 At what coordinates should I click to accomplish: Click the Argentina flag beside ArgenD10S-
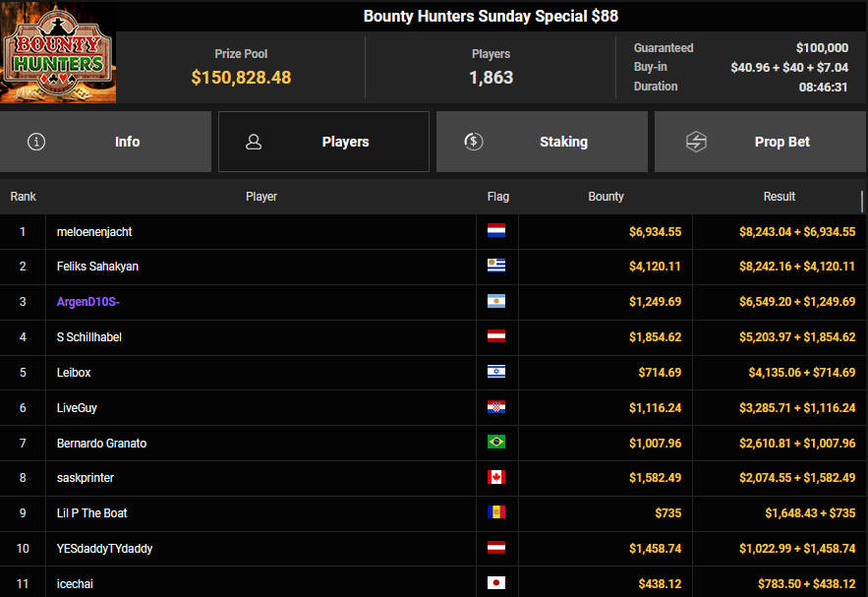(x=496, y=302)
